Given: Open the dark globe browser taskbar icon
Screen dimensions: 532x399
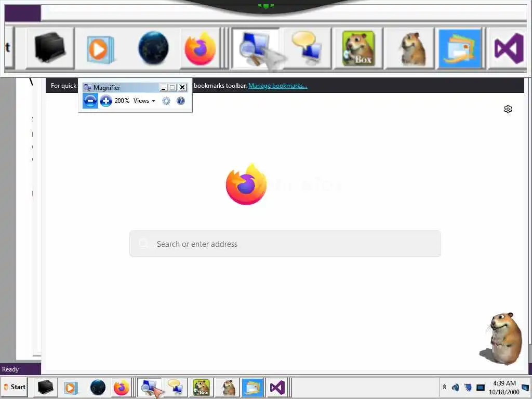Looking at the screenshot, I should coord(98,388).
